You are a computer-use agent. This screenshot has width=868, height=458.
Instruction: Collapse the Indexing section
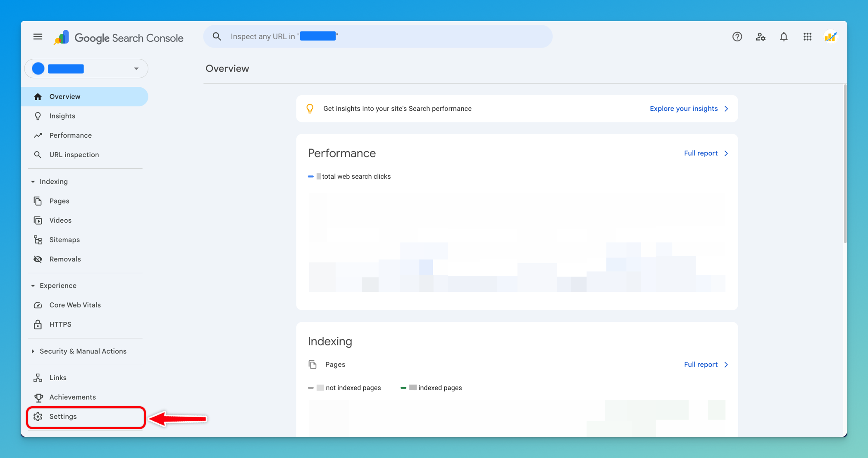(33, 181)
